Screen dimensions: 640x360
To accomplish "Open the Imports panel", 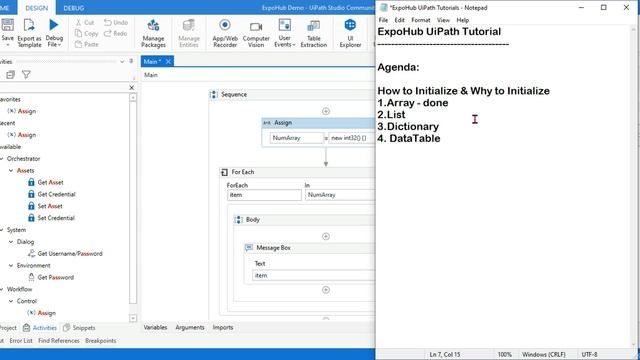I will [223, 327].
